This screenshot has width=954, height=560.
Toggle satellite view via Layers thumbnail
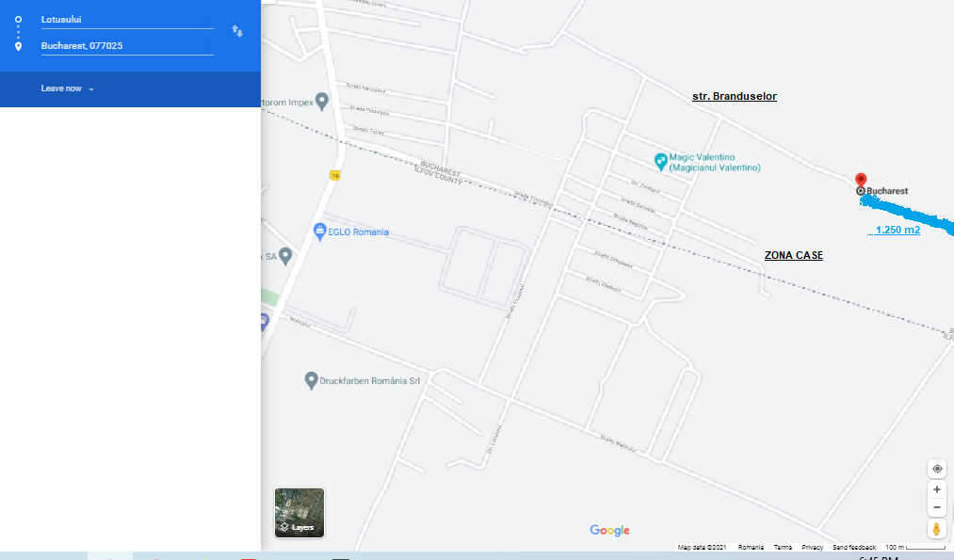pos(299,513)
